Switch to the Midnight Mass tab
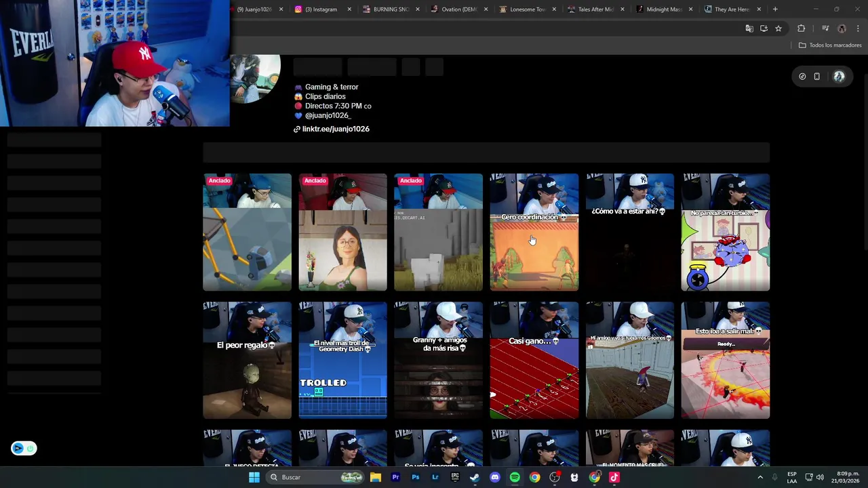The image size is (868, 488). [664, 9]
